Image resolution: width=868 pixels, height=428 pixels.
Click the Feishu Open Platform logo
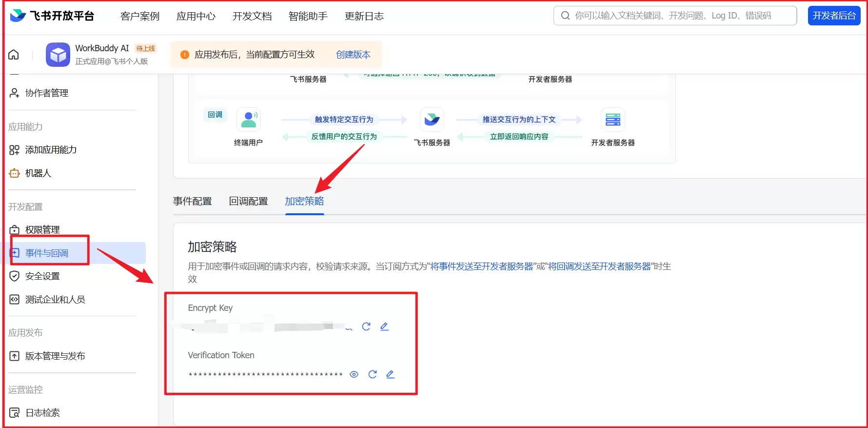pos(52,16)
